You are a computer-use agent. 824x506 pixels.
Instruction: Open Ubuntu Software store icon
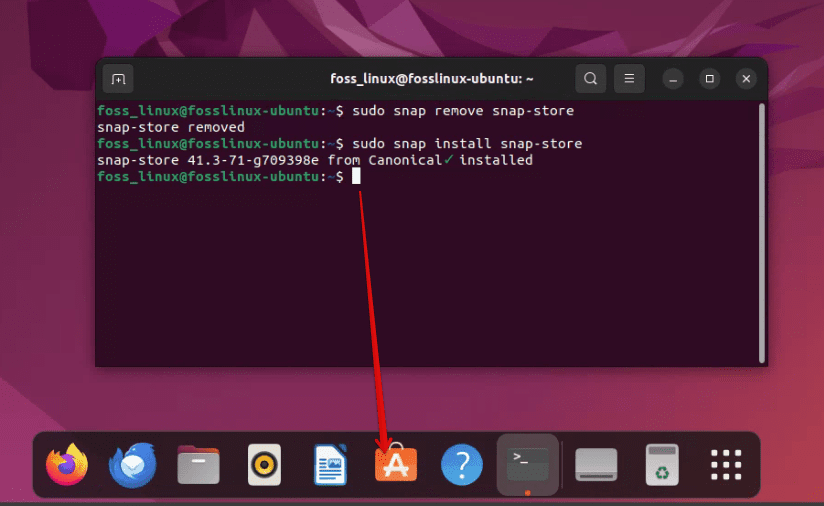click(x=396, y=463)
